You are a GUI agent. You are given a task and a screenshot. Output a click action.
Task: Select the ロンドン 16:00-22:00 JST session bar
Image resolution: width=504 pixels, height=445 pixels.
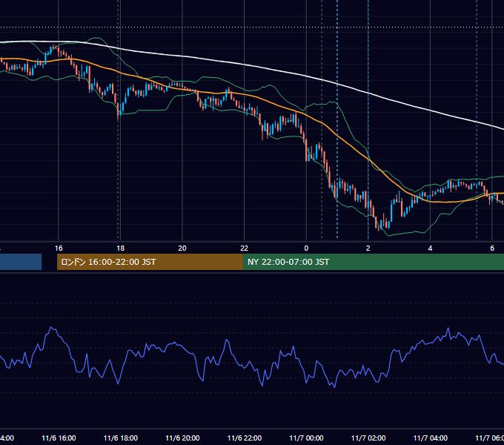coord(150,262)
